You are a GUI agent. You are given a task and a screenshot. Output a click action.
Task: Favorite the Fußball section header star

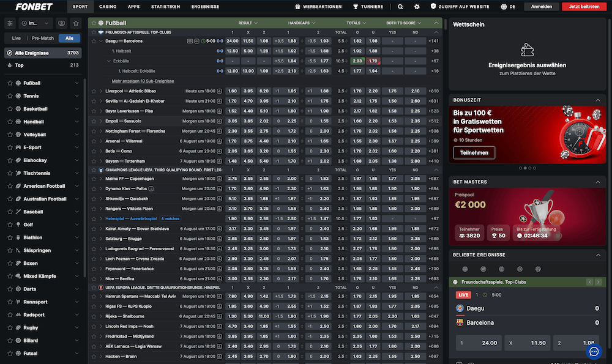coord(94,23)
